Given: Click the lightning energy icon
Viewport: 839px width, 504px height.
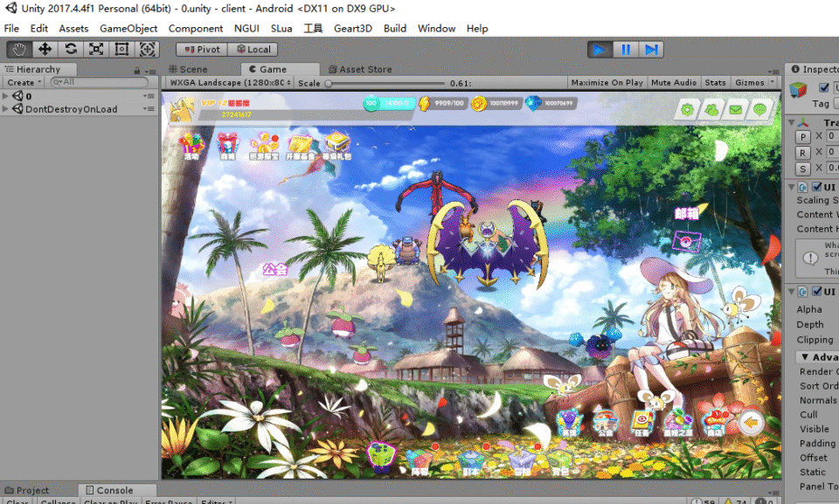Looking at the screenshot, I should (x=425, y=103).
